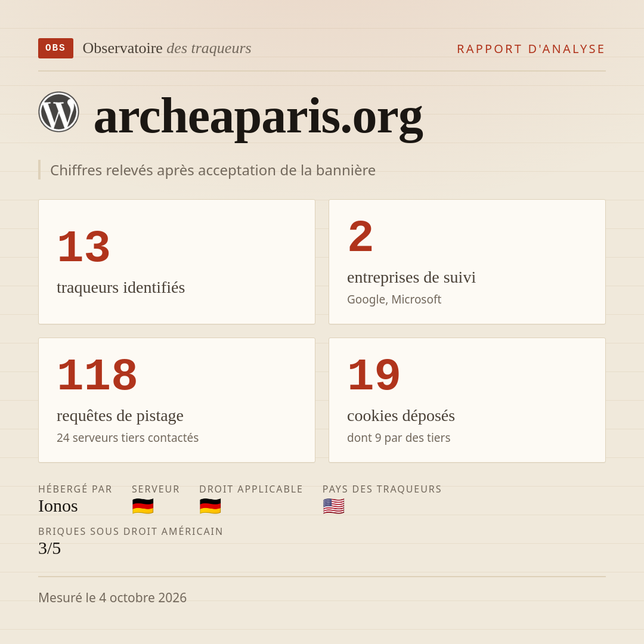Click the traqueurs identifiés label
Viewport: 644px width, 644px height.
pyautogui.click(x=120, y=287)
